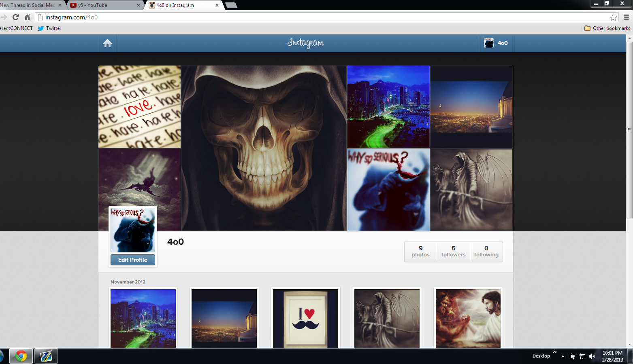Open the I love mustache photo
This screenshot has width=633, height=364.
(306, 318)
